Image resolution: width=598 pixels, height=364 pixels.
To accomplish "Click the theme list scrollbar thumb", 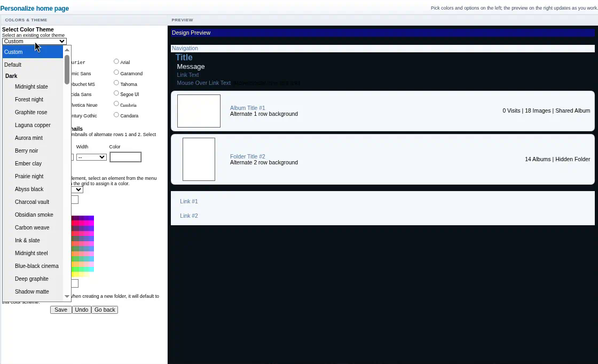I will (x=67, y=70).
